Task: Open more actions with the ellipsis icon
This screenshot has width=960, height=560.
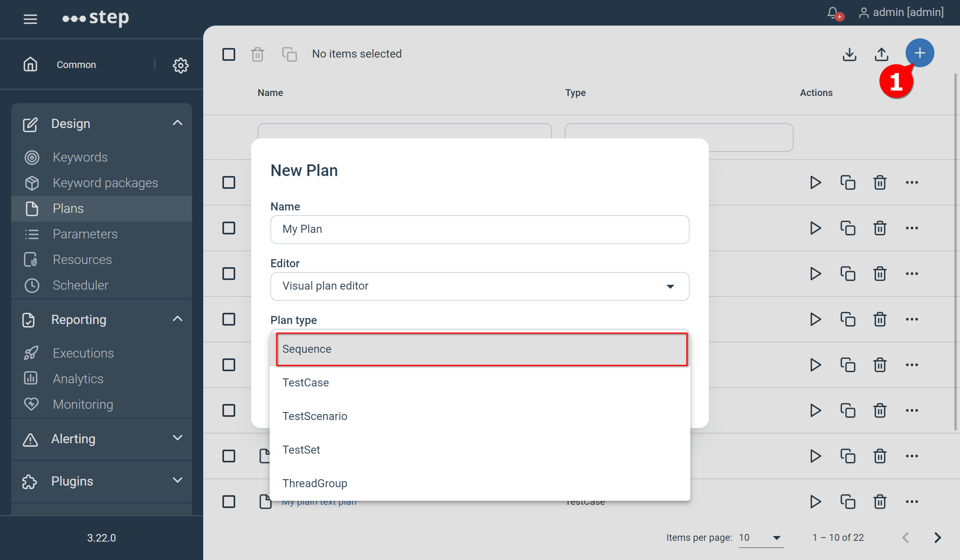Action: click(912, 182)
